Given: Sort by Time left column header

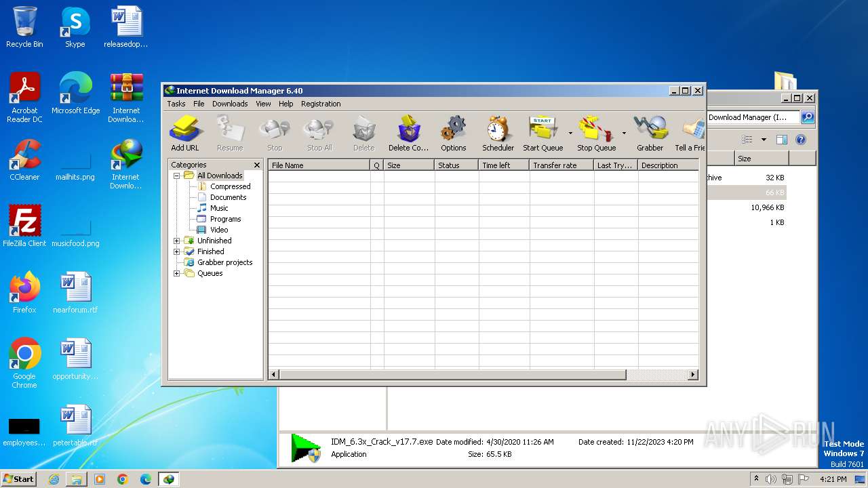Looking at the screenshot, I should point(504,165).
